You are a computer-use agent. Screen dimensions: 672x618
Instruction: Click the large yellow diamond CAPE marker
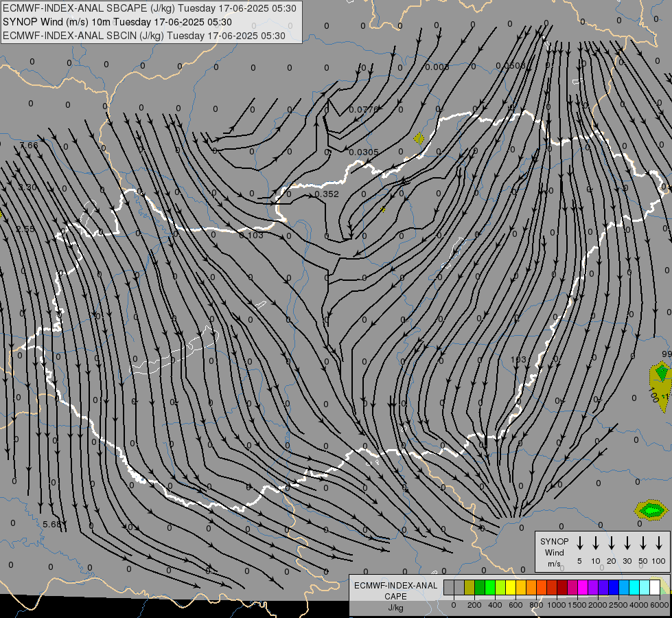pos(419,139)
